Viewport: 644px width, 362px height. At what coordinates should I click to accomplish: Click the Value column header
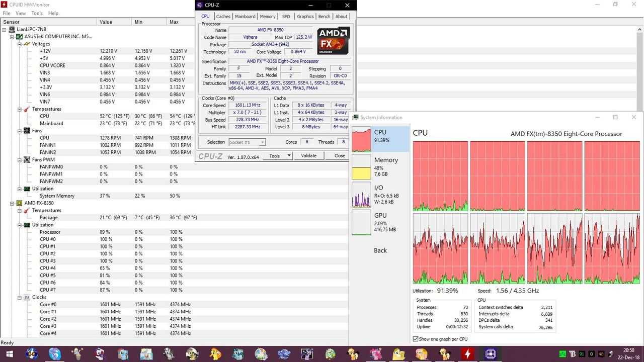point(114,22)
